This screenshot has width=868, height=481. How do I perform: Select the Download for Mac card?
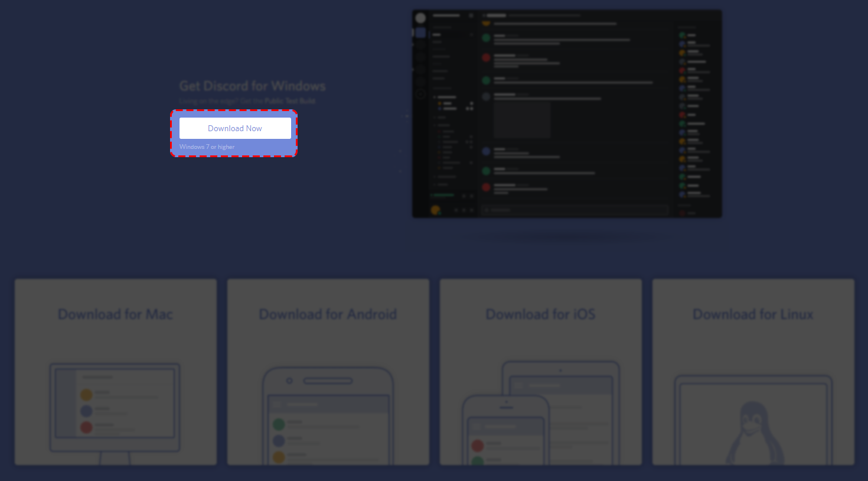pyautogui.click(x=116, y=372)
